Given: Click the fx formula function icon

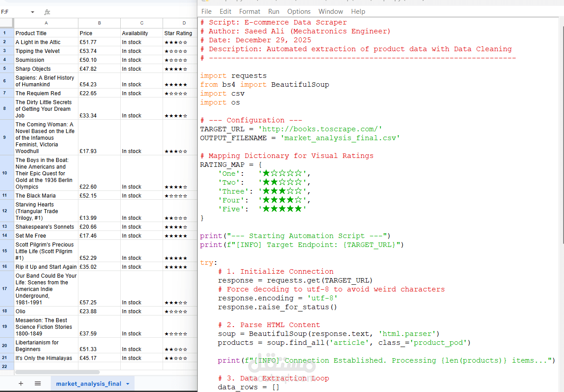Looking at the screenshot, I should pyautogui.click(x=47, y=12).
